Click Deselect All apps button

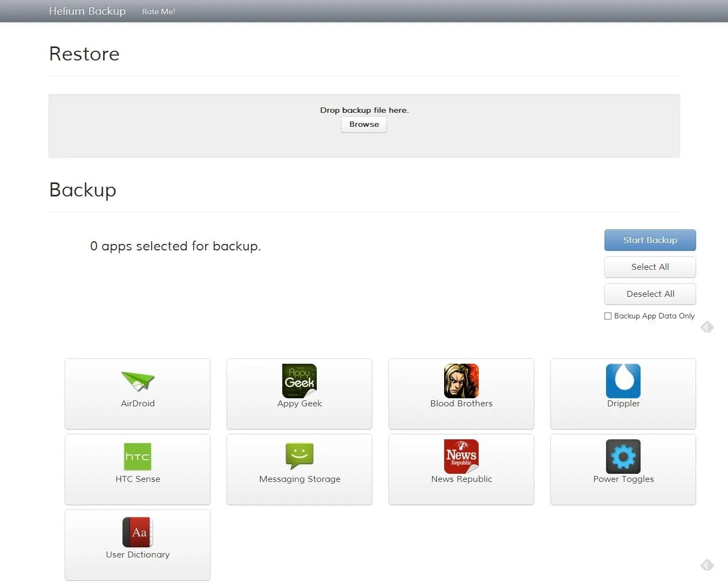click(650, 294)
